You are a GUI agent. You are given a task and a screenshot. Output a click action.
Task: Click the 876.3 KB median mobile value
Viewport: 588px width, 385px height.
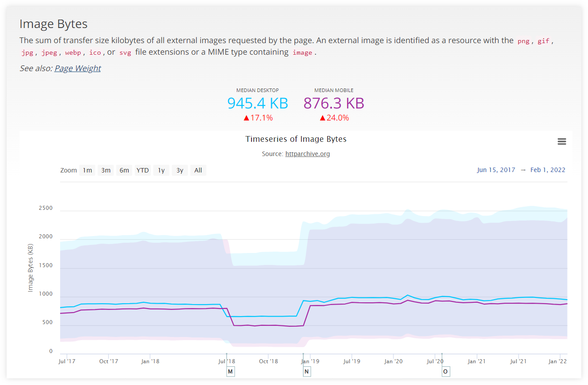pos(334,103)
